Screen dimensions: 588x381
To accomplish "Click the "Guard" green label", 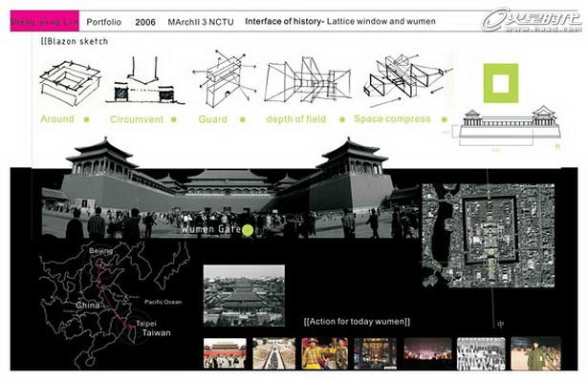I will pos(212,119).
